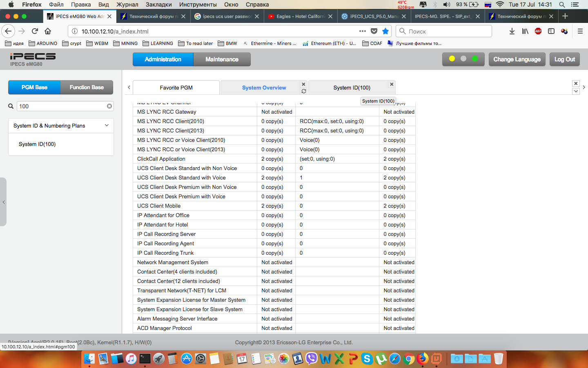Click the yellow status indicator light
This screenshot has height=368, width=588.
[452, 59]
